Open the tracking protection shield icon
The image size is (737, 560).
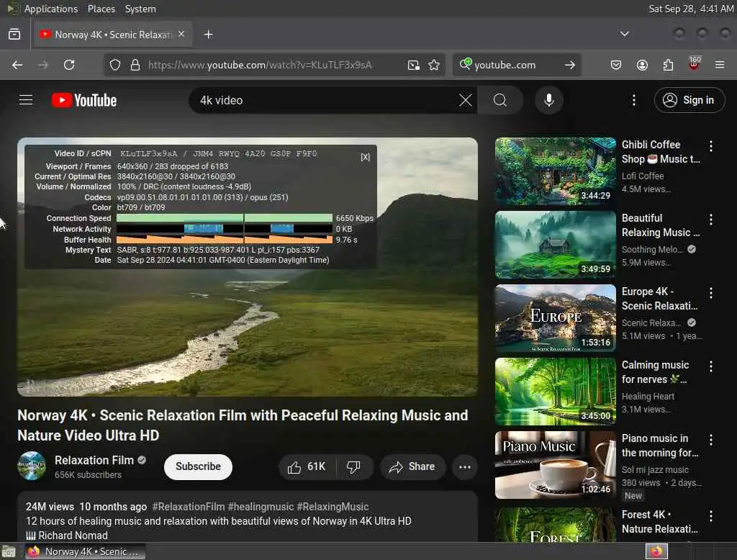click(115, 65)
